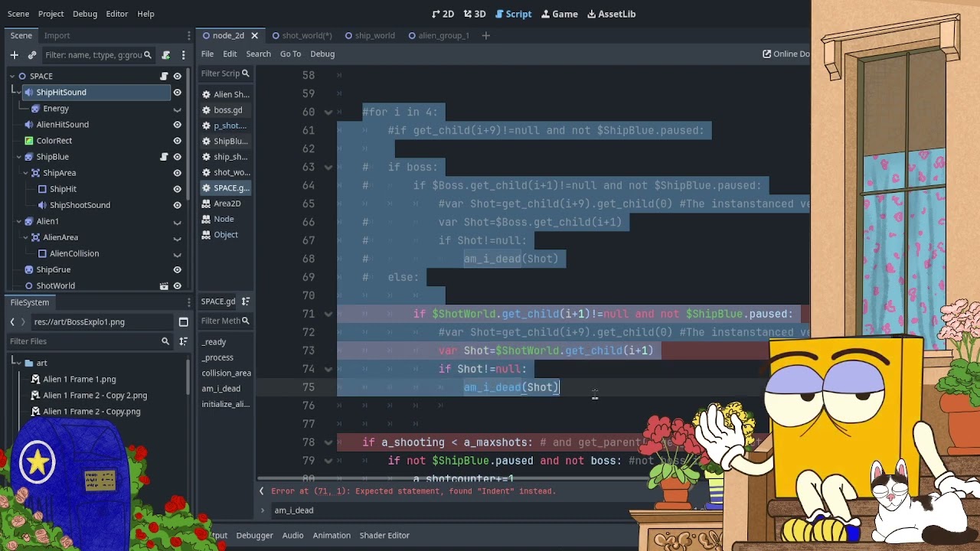Open the Project menu

[x=51, y=14]
